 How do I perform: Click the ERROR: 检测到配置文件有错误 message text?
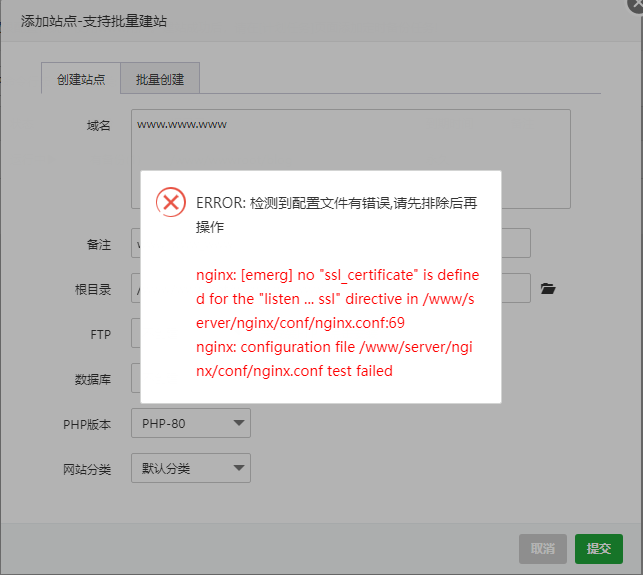pos(337,214)
